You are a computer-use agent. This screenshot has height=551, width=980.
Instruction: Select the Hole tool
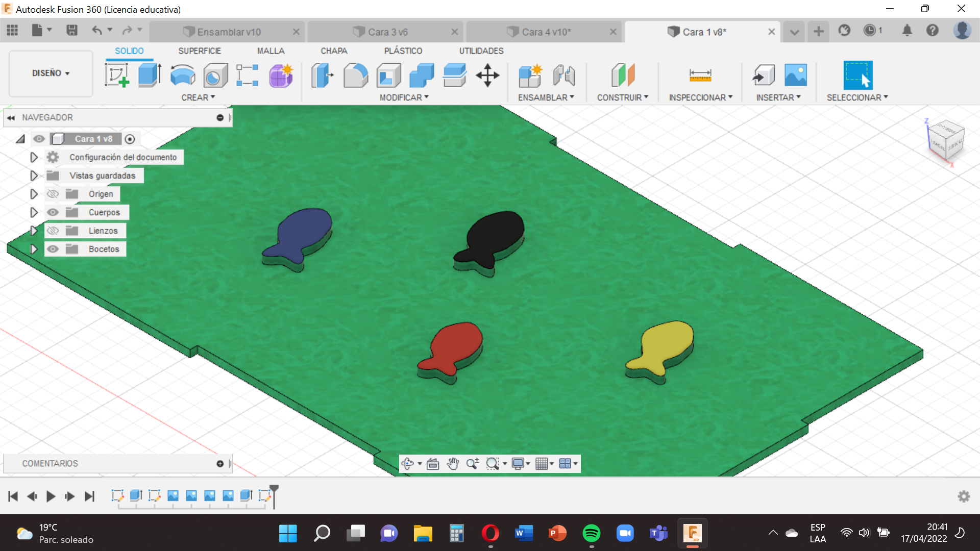coord(215,75)
